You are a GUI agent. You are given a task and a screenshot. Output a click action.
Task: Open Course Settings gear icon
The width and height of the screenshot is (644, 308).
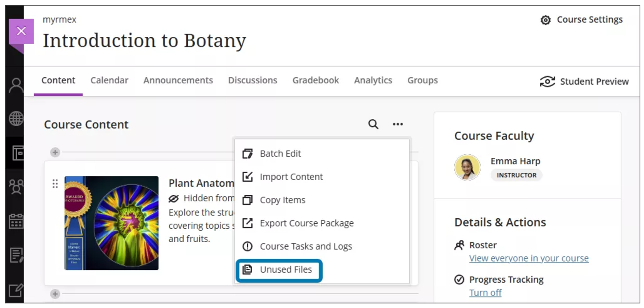(545, 20)
